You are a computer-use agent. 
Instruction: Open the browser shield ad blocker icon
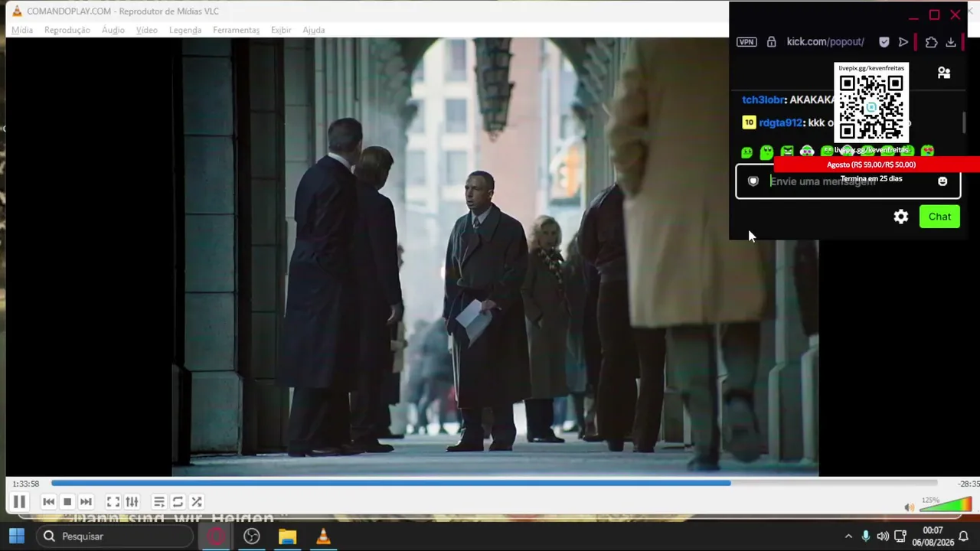point(884,42)
